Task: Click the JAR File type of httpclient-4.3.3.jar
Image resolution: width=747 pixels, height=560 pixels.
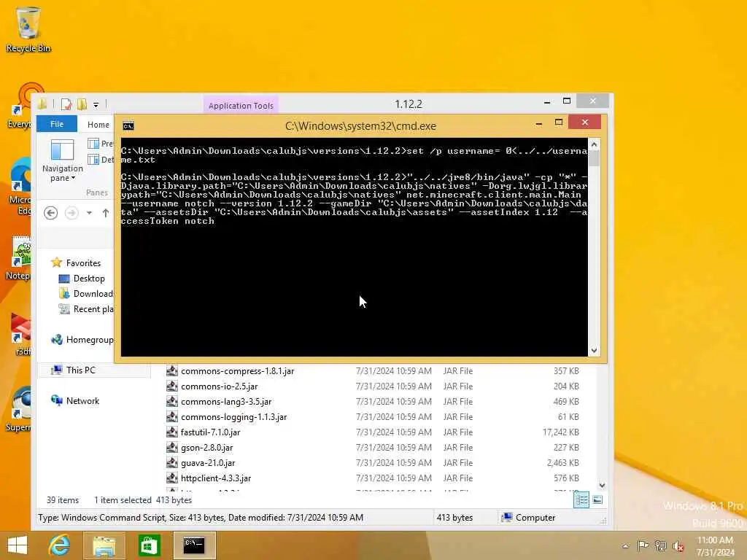Action: coord(458,478)
